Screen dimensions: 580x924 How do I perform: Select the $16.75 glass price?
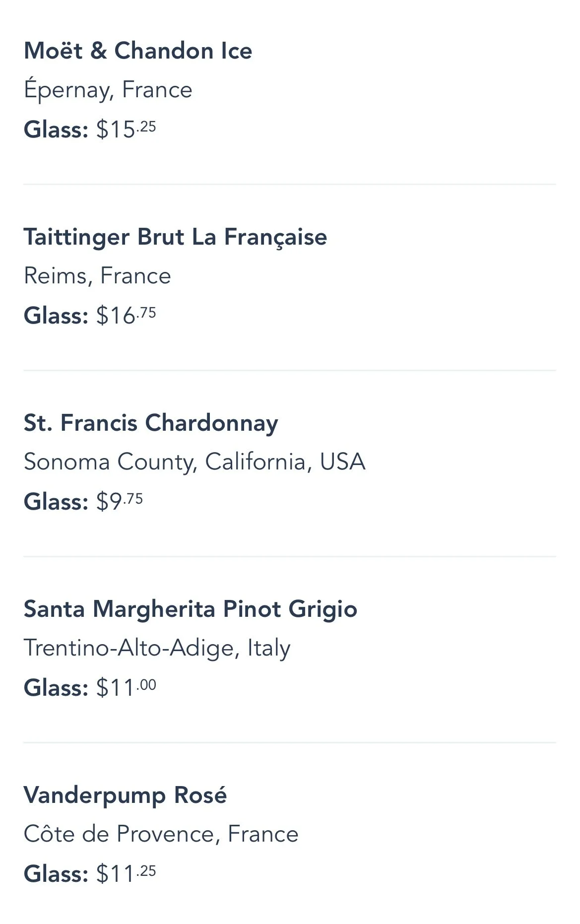pos(126,316)
